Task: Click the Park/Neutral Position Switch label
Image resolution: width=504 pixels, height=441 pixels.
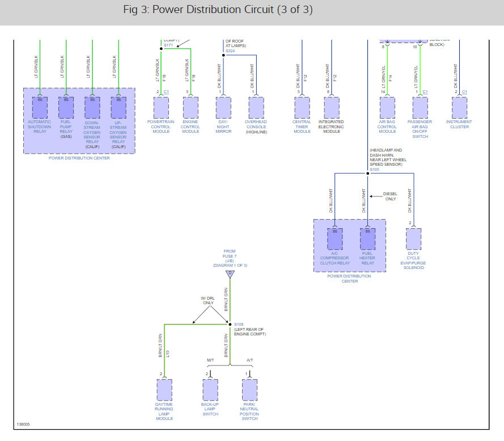Action: tap(249, 411)
